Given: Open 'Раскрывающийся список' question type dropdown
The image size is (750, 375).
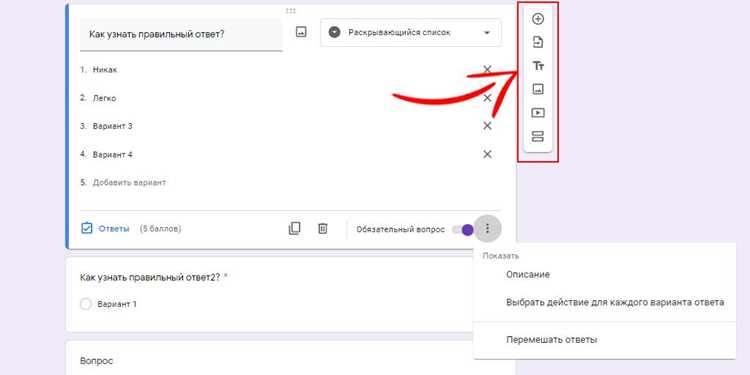Looking at the screenshot, I should 411,33.
